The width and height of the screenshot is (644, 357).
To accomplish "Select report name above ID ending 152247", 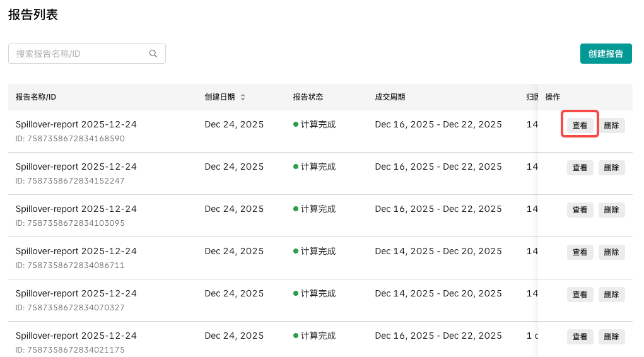I will coord(76,167).
